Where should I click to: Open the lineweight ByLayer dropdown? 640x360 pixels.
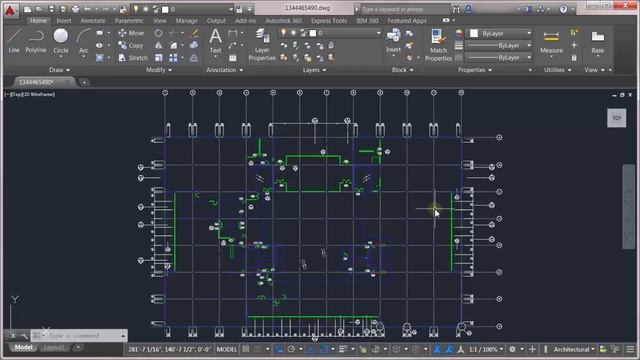pos(500,46)
